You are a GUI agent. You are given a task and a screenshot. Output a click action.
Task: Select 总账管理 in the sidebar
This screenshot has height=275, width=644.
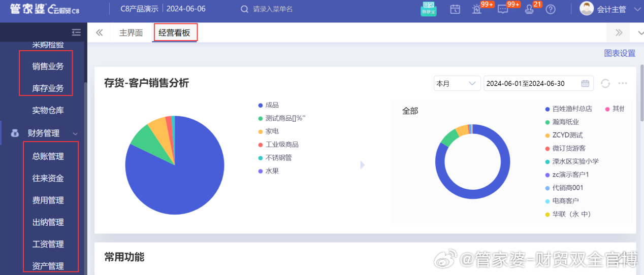click(x=48, y=156)
